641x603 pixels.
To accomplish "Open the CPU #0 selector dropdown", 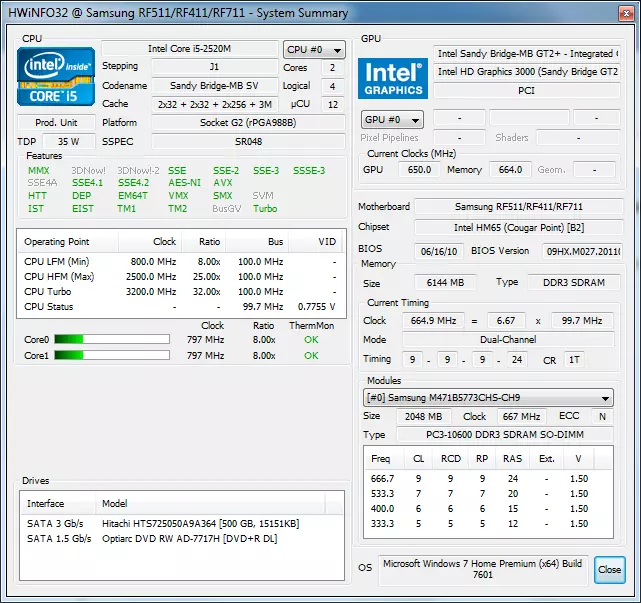I will coord(314,50).
